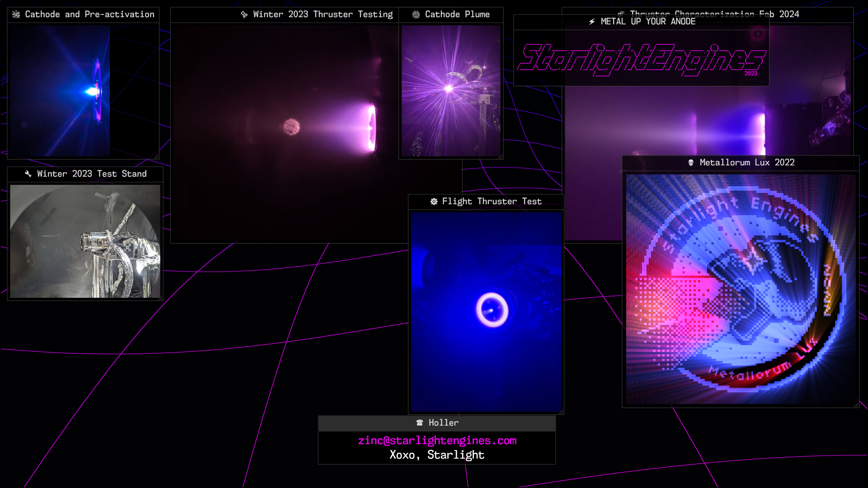
Task: Grab the Metallorum Lux window resize handle
Action: (x=856, y=405)
